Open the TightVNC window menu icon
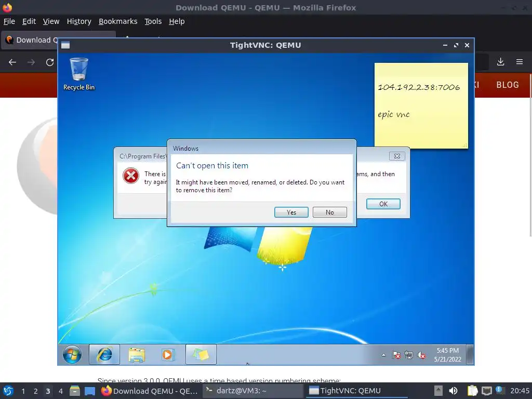 pyautogui.click(x=65, y=45)
